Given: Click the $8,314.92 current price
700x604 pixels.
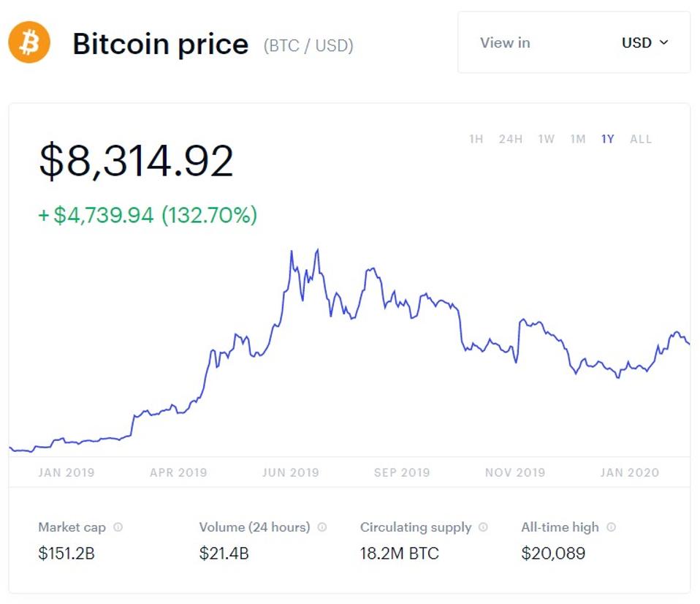Looking at the screenshot, I should [x=136, y=162].
